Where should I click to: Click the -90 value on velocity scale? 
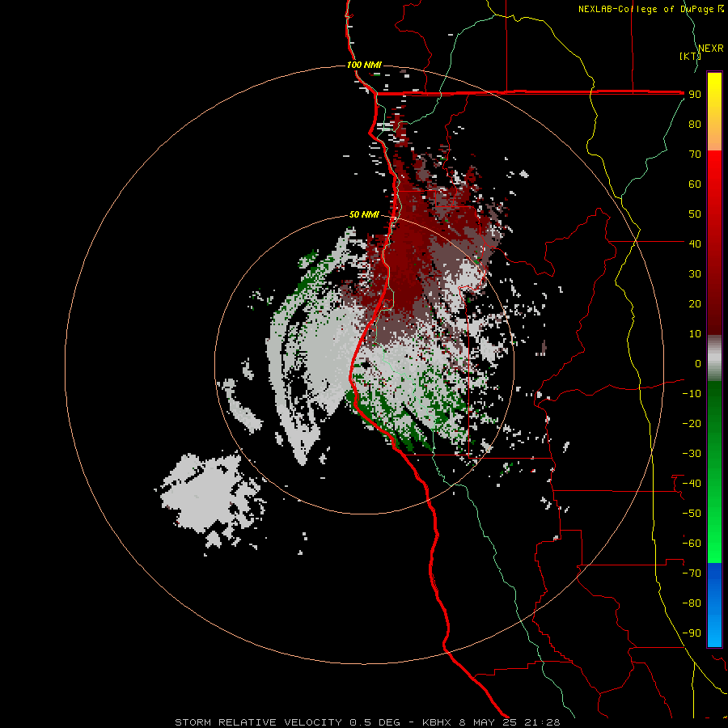[692, 633]
